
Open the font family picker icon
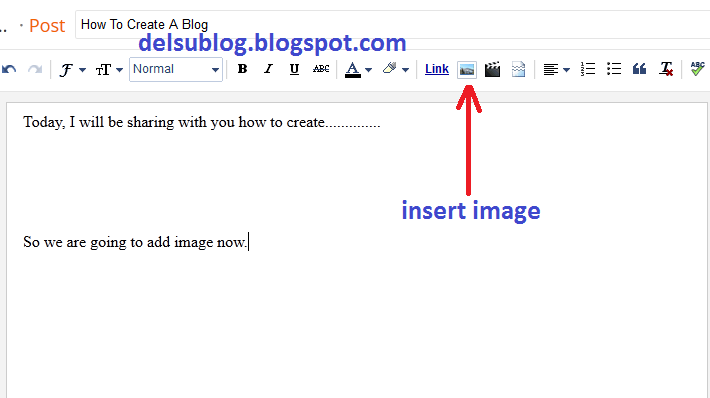pos(66,70)
